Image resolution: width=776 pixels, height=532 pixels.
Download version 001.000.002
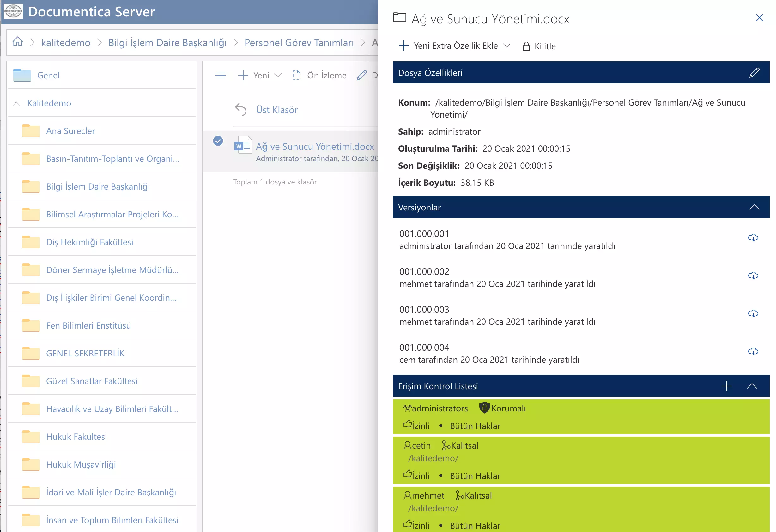click(753, 275)
